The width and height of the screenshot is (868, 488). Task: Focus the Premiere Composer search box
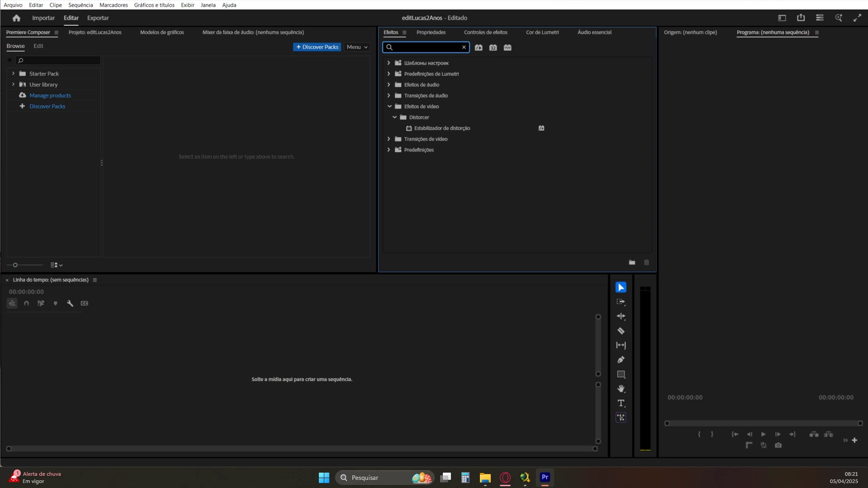click(x=58, y=60)
